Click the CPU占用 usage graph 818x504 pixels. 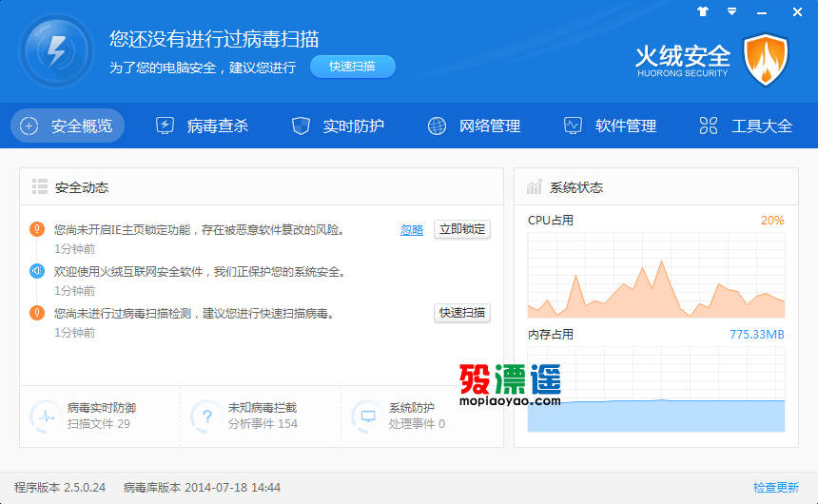click(x=656, y=276)
